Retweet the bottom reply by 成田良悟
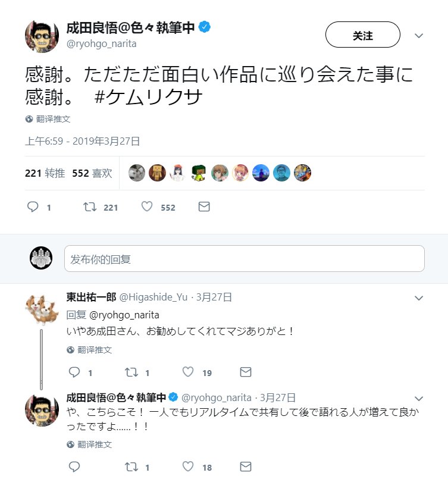This screenshot has width=448, height=479. coord(130,467)
